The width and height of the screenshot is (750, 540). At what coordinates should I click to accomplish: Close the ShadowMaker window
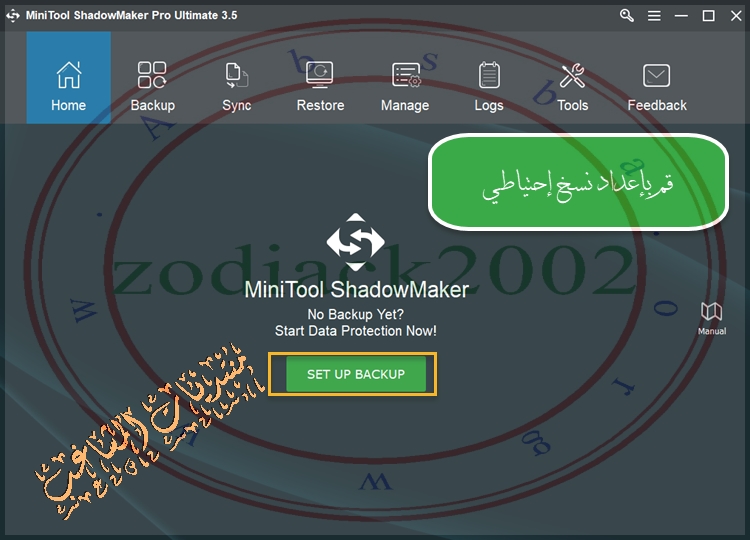tap(736, 16)
